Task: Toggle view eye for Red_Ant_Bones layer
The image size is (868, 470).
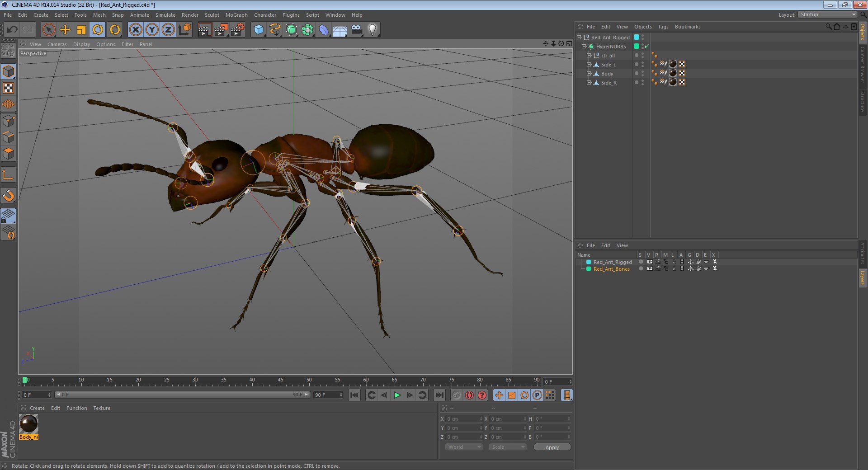Action: [650, 268]
